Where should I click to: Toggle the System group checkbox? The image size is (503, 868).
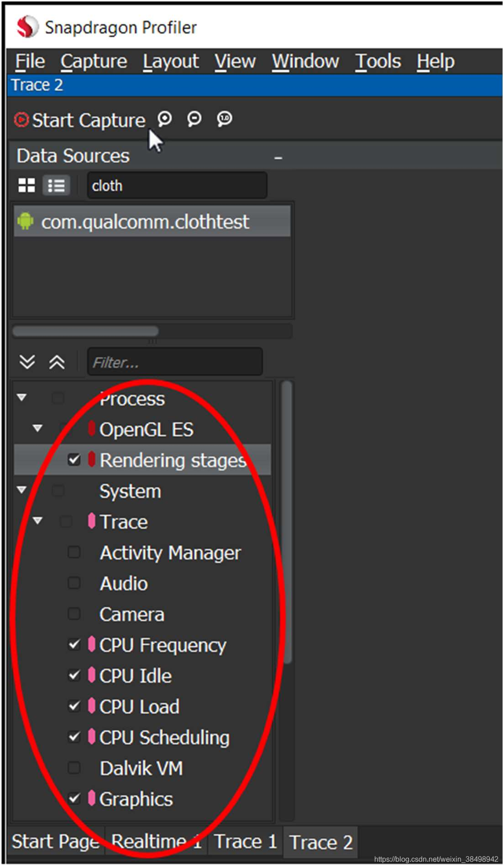(58, 491)
